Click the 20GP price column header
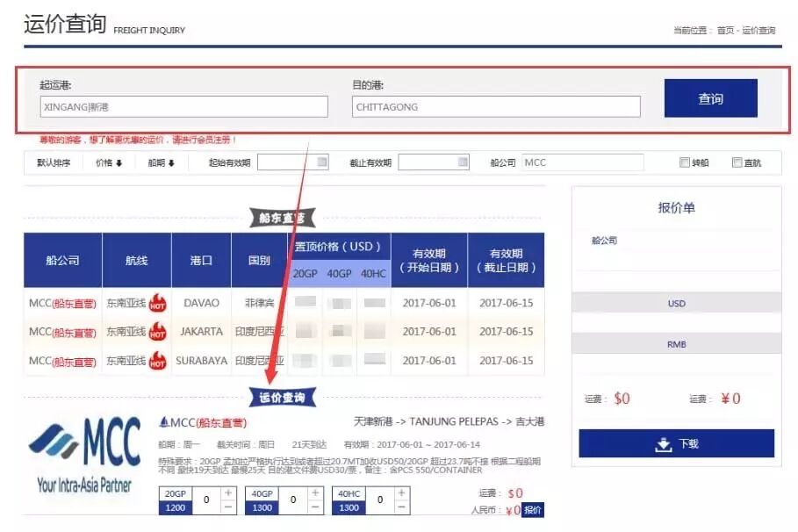 click(305, 274)
